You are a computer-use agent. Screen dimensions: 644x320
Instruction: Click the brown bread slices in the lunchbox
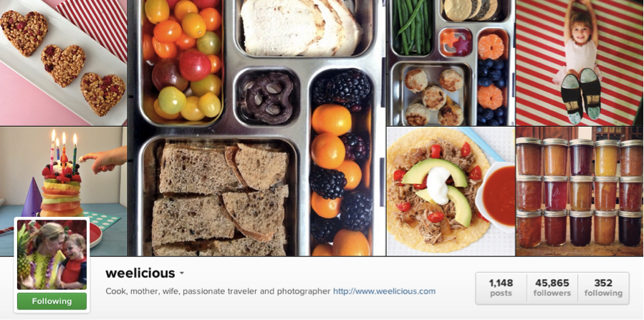[x=220, y=199]
